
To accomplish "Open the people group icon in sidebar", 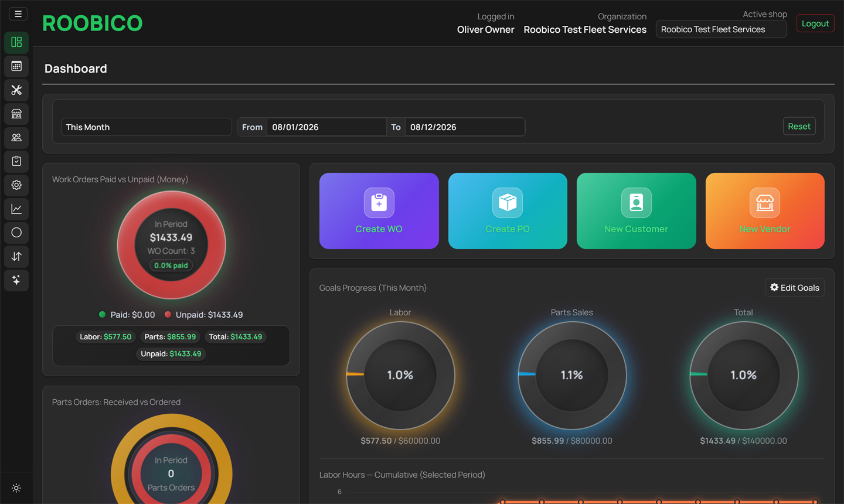I will pos(16,137).
